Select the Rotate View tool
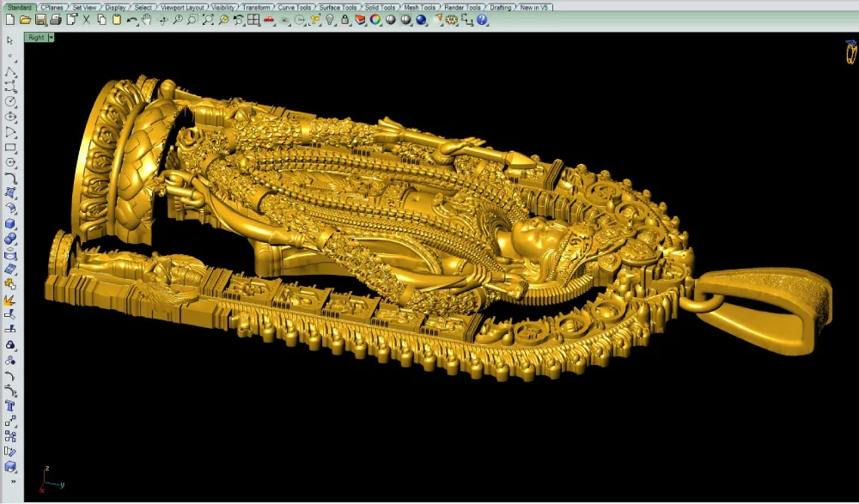 click(x=162, y=20)
